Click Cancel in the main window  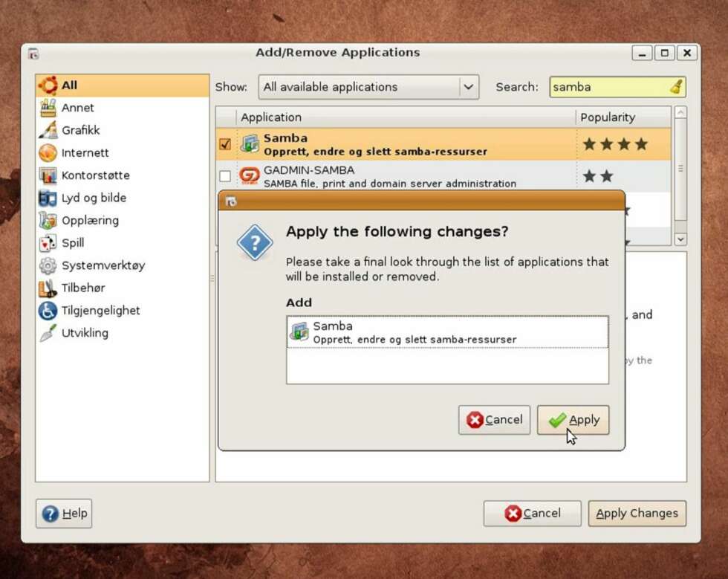(x=533, y=514)
